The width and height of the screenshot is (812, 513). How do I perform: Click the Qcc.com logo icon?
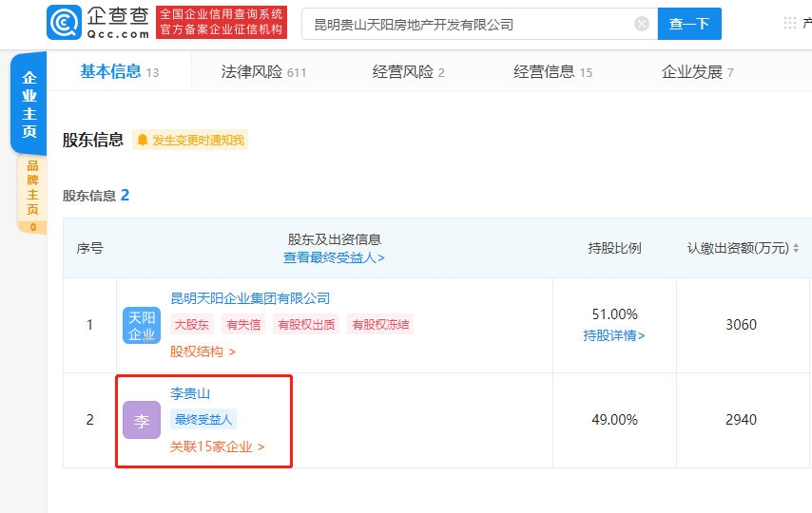tap(64, 23)
